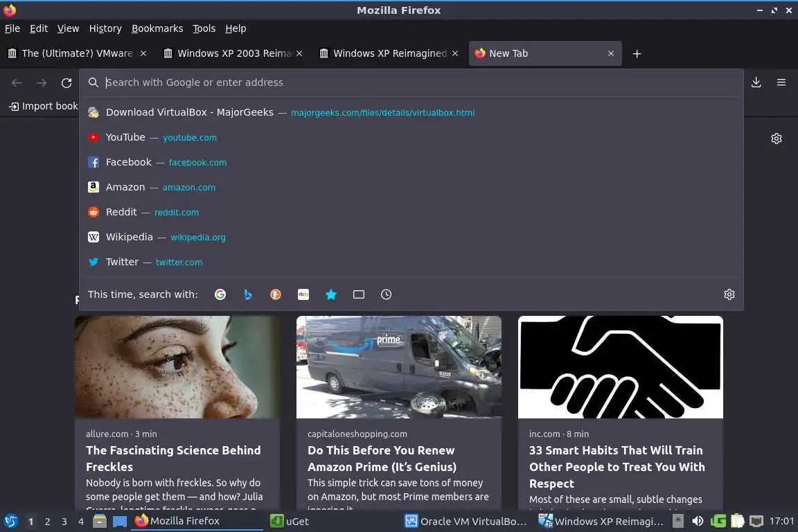Choose the Twitter suggestion
This screenshot has height=532, width=798.
click(x=411, y=262)
